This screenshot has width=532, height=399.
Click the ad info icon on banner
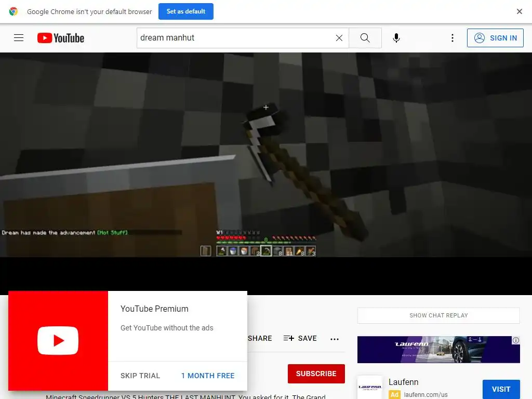pyautogui.click(x=516, y=340)
